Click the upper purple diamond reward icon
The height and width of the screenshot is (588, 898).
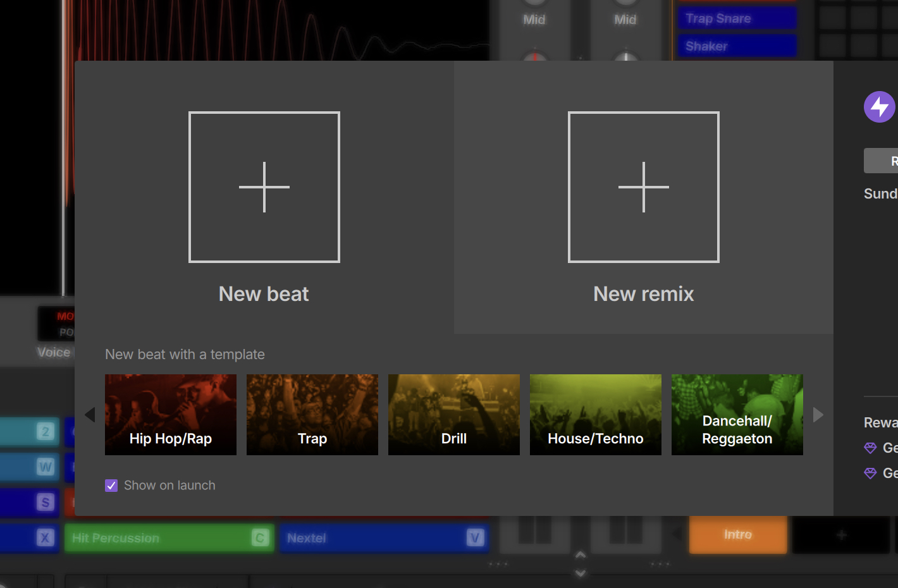(870, 448)
